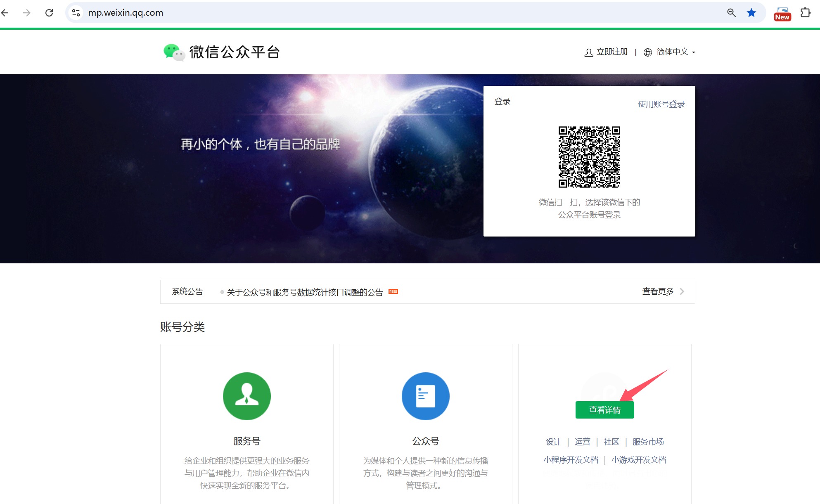Click the globe language icon
The image size is (820, 504).
pos(648,52)
